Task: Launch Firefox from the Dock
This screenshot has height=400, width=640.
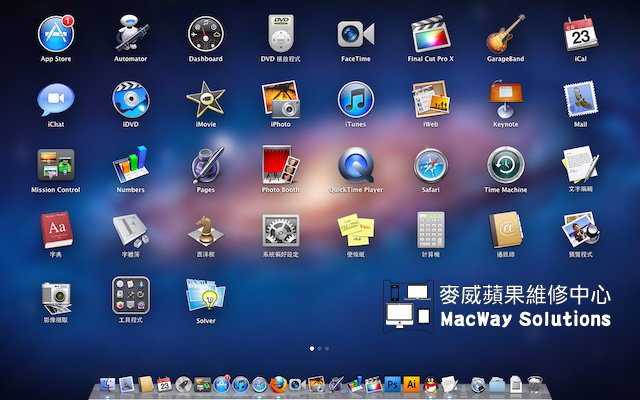Action: pos(278,384)
